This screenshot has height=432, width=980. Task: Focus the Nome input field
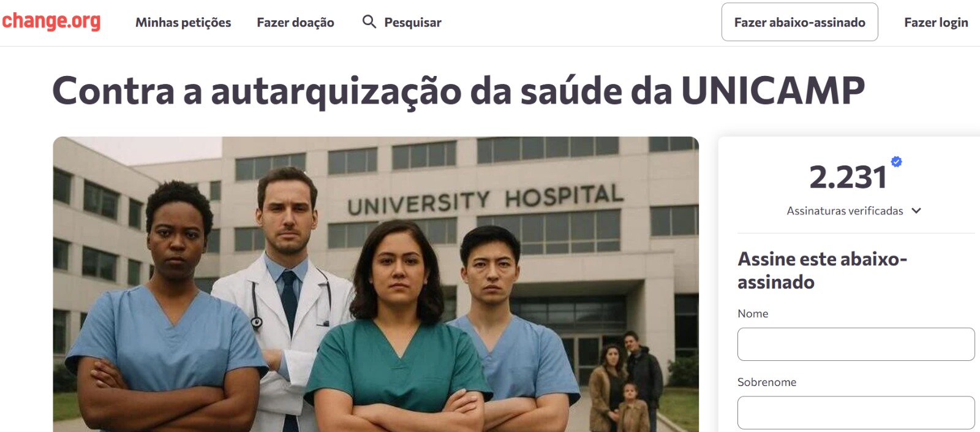click(x=856, y=344)
